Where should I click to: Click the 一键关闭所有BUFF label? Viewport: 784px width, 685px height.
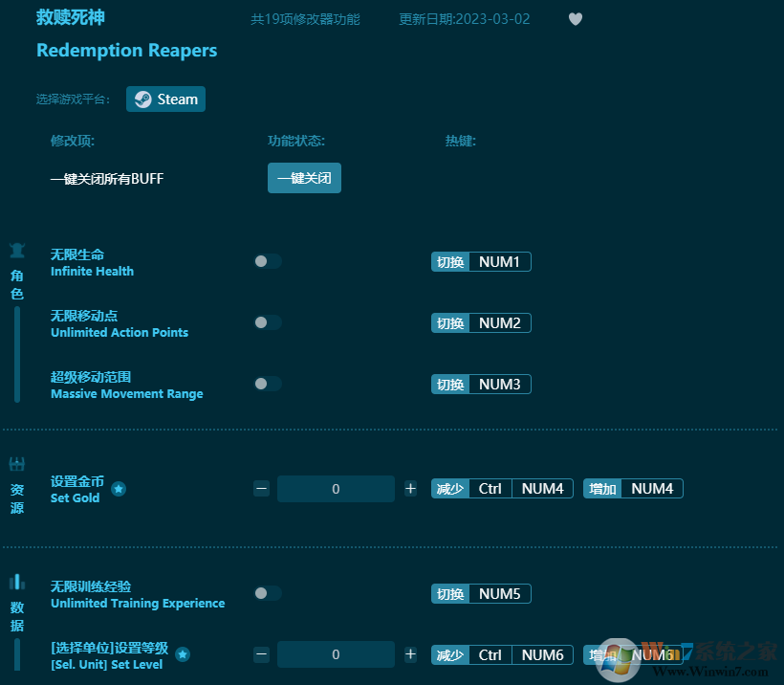click(x=107, y=179)
